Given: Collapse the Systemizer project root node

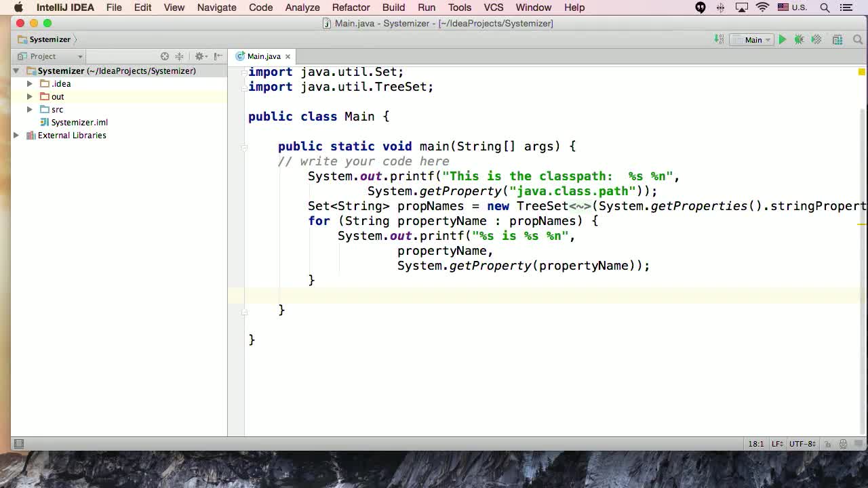Looking at the screenshot, I should coord(16,70).
